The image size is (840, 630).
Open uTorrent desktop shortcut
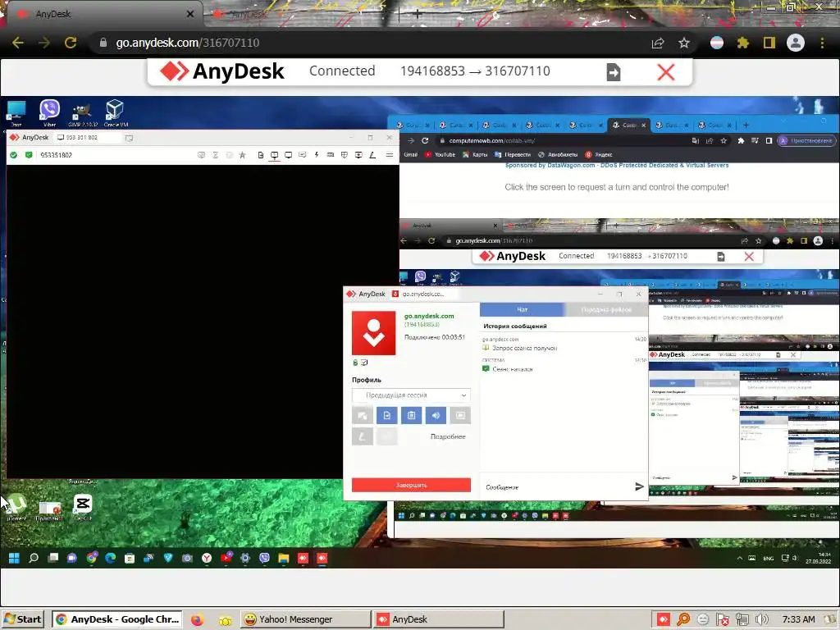click(16, 507)
